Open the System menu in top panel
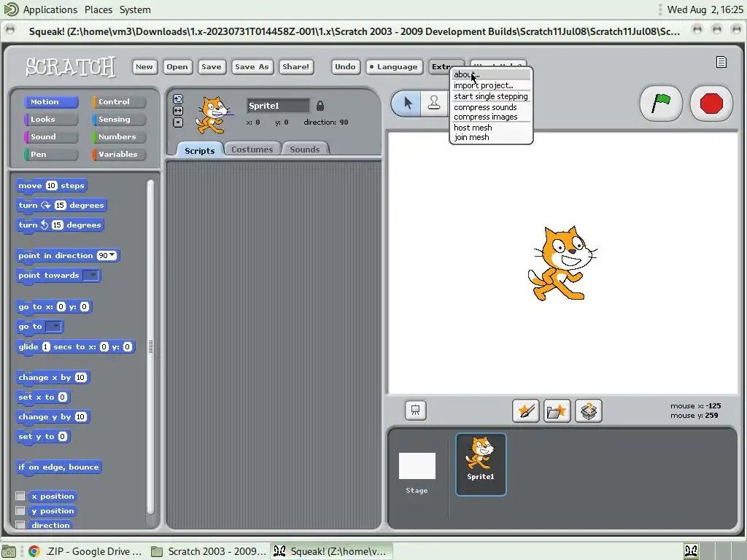The image size is (747, 560). click(x=135, y=9)
